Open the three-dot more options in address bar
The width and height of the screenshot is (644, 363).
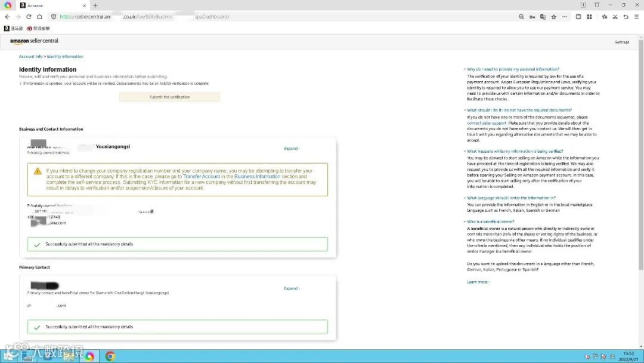(x=565, y=17)
